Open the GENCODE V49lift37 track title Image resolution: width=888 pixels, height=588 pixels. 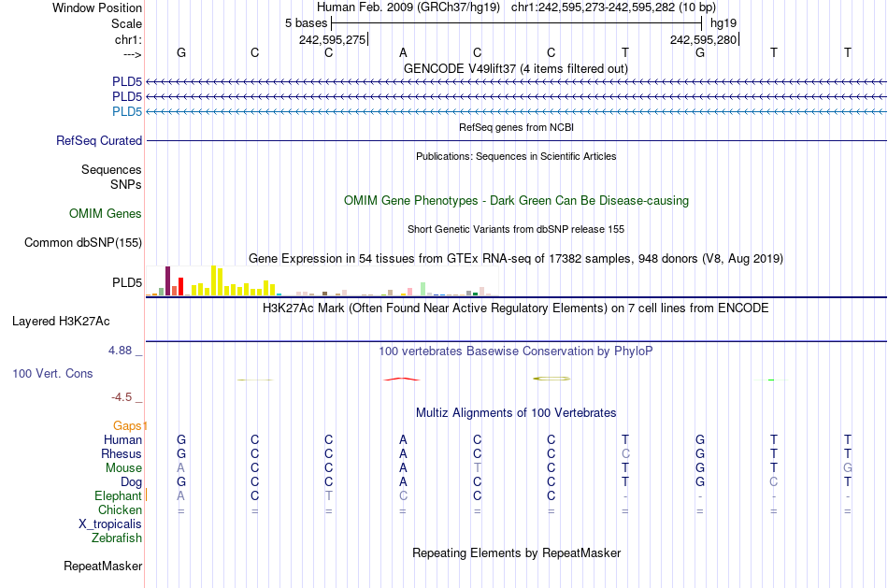click(515, 68)
